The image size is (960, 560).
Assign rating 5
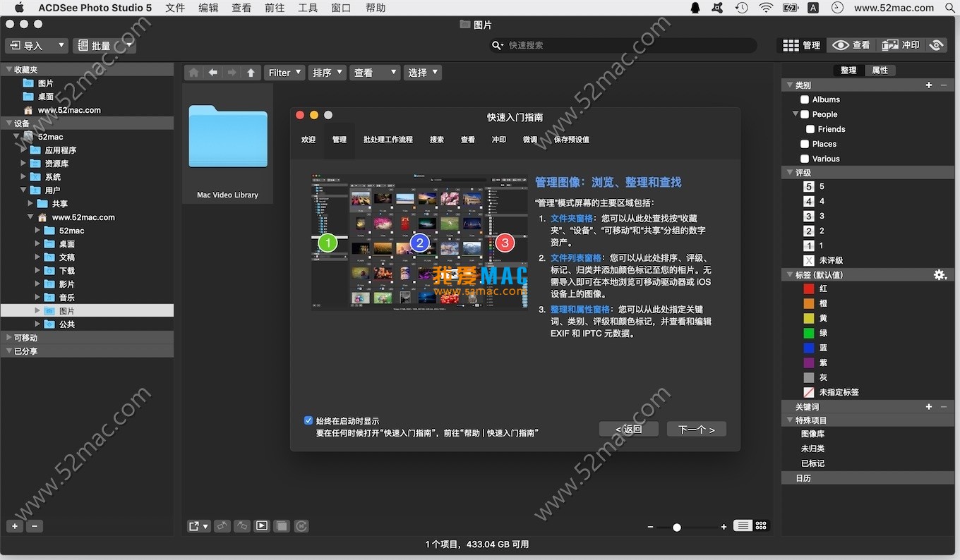point(809,187)
